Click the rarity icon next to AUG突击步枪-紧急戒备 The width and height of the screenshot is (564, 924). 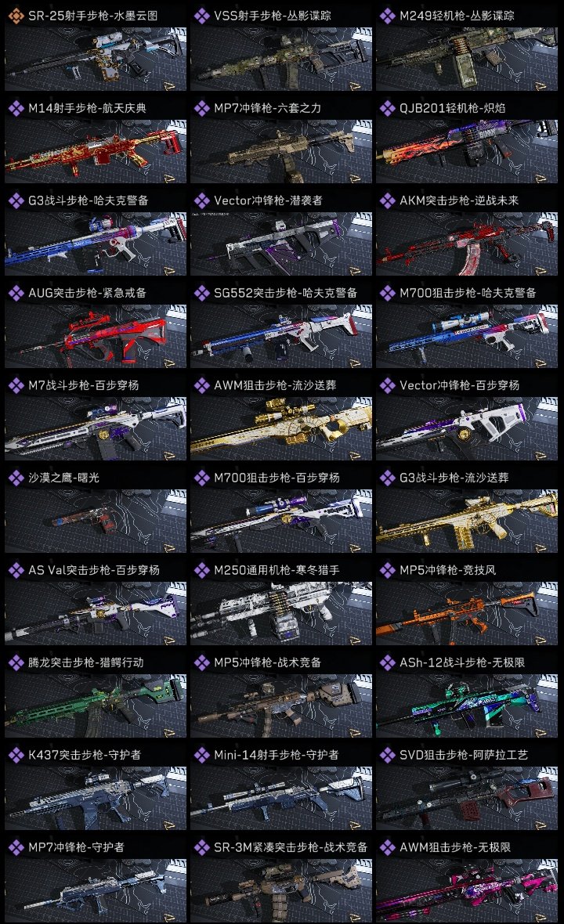pyautogui.click(x=16, y=293)
